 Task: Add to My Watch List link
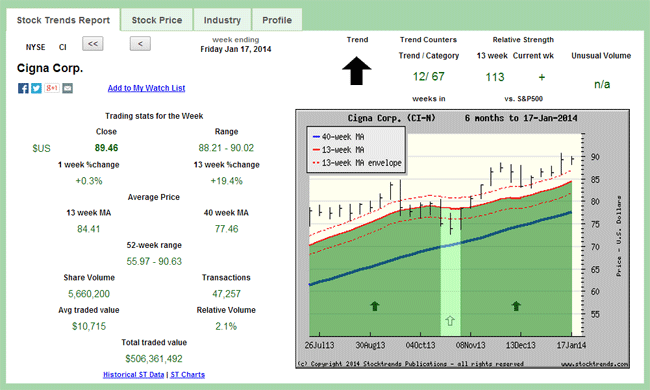(146, 88)
